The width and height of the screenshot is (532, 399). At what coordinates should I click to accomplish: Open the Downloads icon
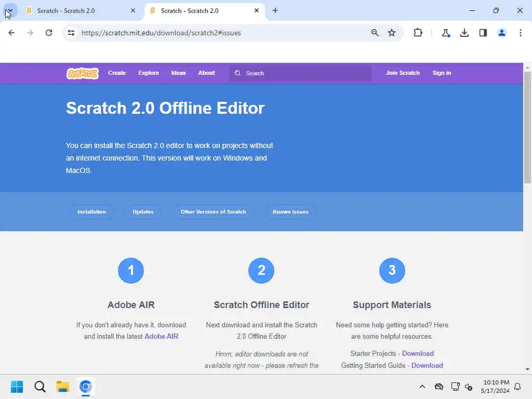[464, 33]
